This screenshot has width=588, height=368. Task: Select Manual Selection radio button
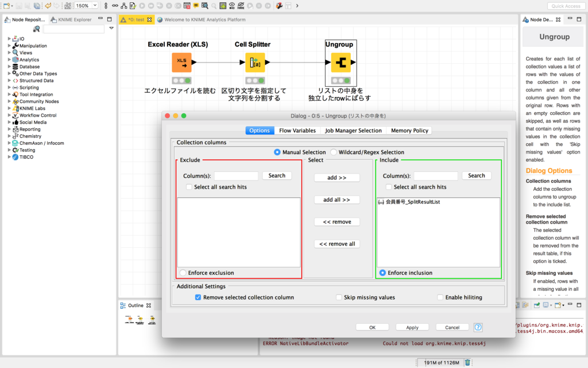pyautogui.click(x=277, y=152)
